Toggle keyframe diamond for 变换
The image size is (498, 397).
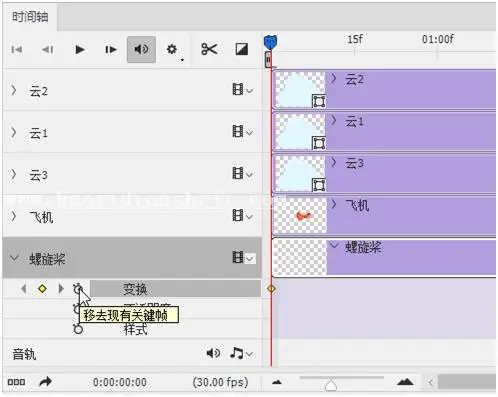[42, 289]
